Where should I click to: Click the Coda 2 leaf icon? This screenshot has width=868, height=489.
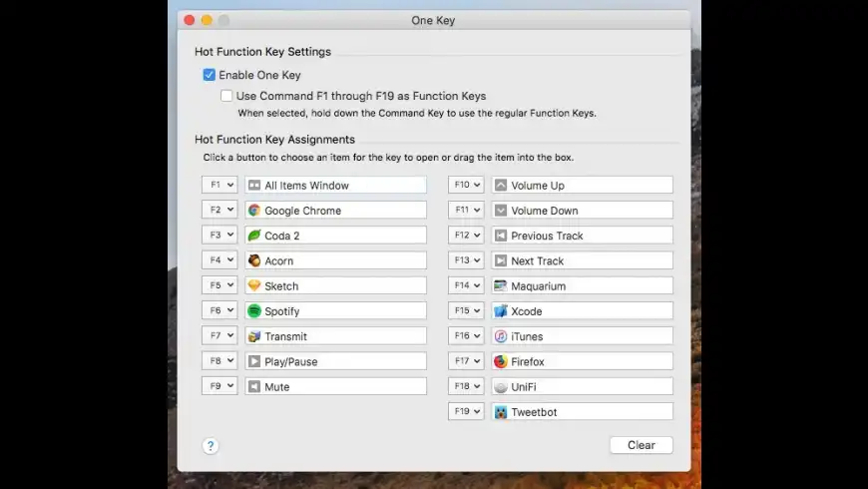tap(254, 236)
